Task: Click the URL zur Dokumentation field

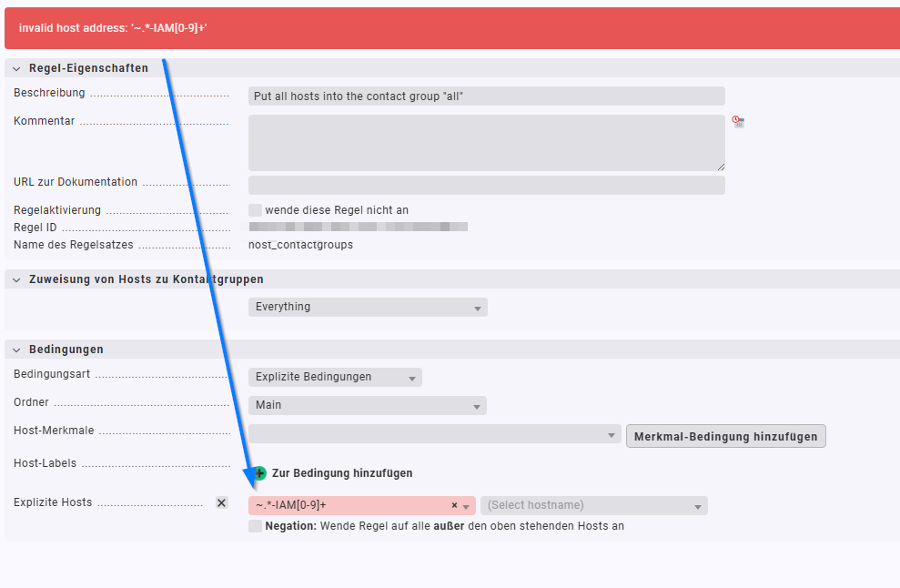Action: (x=486, y=186)
